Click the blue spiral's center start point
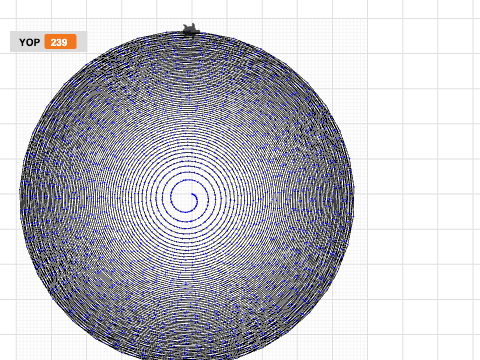 tap(193, 194)
